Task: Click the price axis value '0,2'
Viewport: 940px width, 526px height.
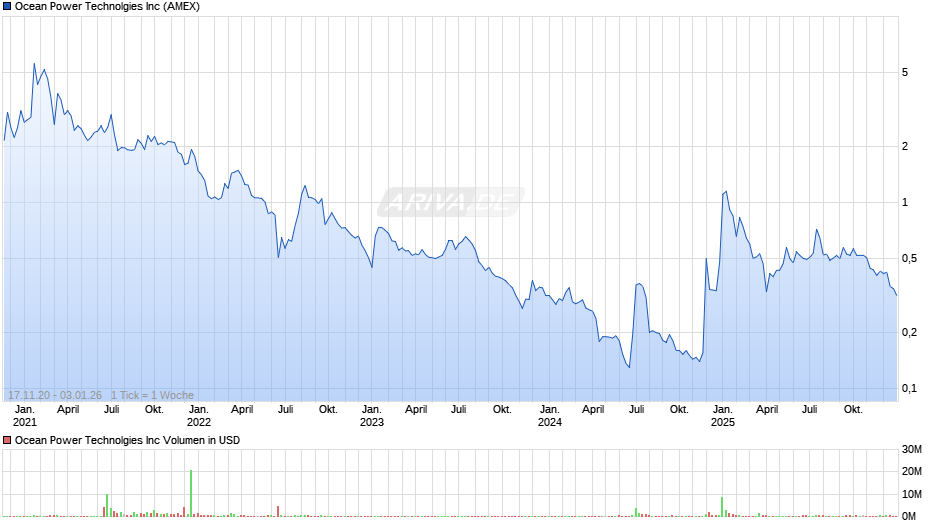Action: pos(909,332)
